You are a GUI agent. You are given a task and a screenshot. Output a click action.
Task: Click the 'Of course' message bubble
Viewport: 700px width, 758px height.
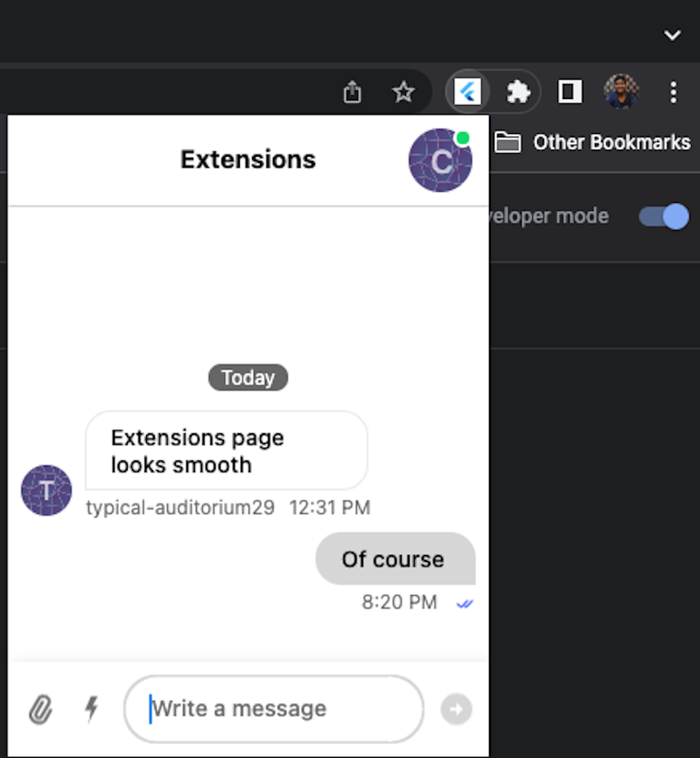point(395,558)
